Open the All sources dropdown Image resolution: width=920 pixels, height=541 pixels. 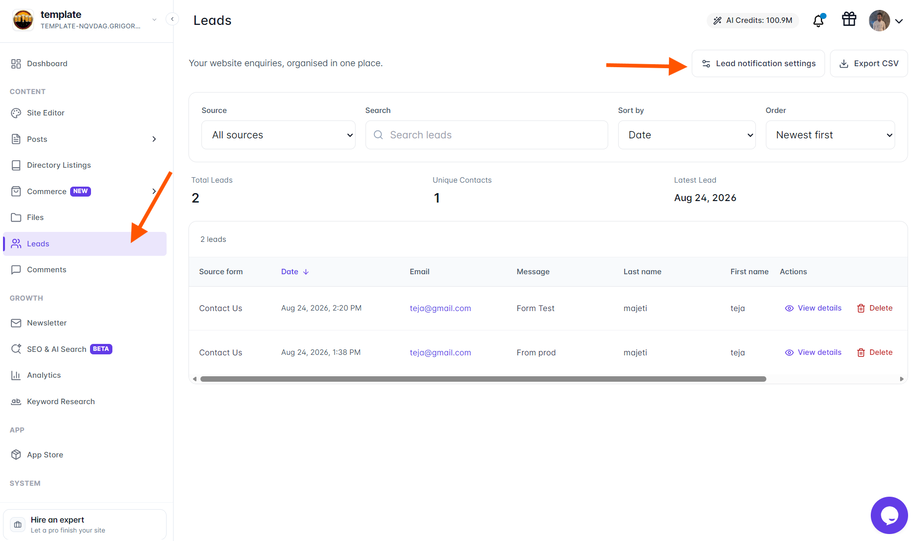pyautogui.click(x=278, y=135)
